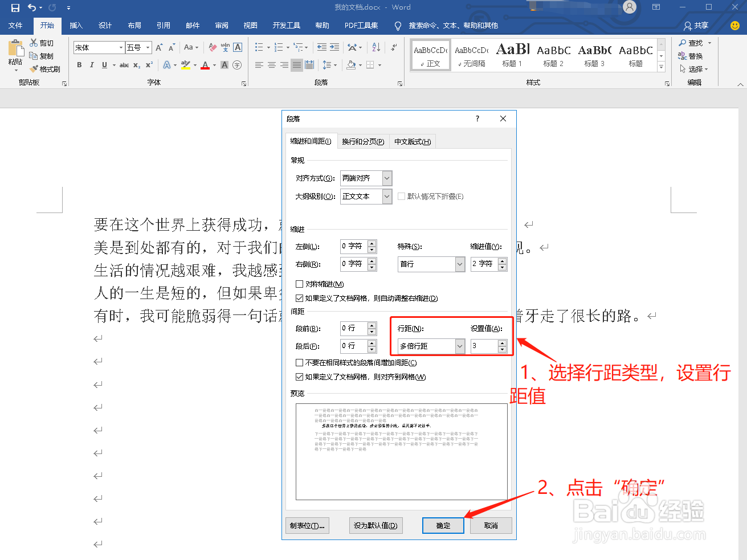Switch to 中文版式 tab
The image size is (747, 560).
[x=413, y=141]
